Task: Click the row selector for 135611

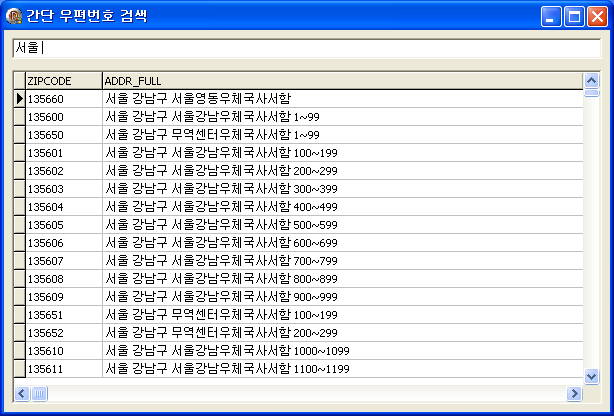Action: (x=20, y=369)
